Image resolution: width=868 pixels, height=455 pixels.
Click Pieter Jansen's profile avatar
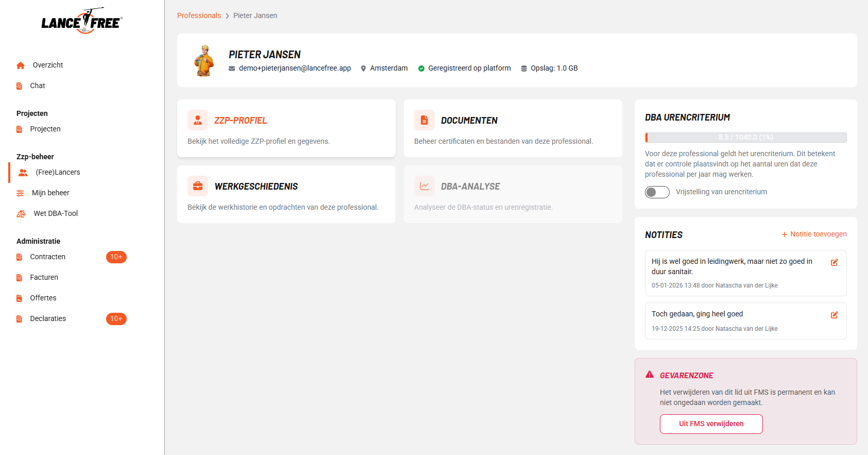tap(204, 61)
